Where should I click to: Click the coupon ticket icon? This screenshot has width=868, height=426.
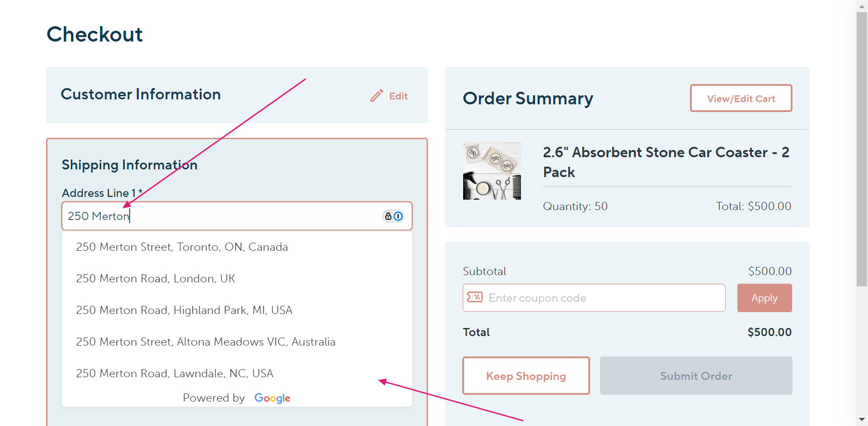coord(475,297)
